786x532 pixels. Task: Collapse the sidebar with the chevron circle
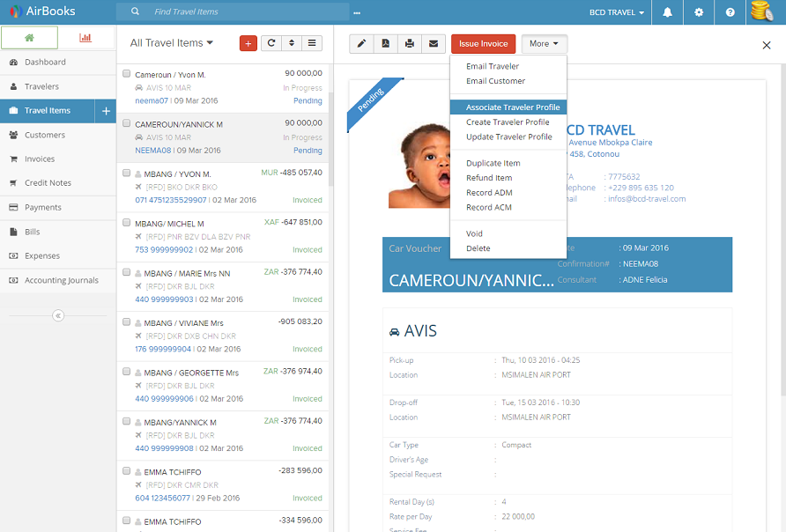58,315
